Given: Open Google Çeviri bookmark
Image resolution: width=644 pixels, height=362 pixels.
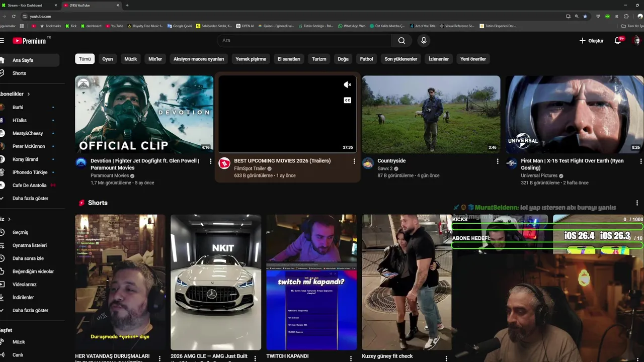Looking at the screenshot, I should pyautogui.click(x=180, y=26).
